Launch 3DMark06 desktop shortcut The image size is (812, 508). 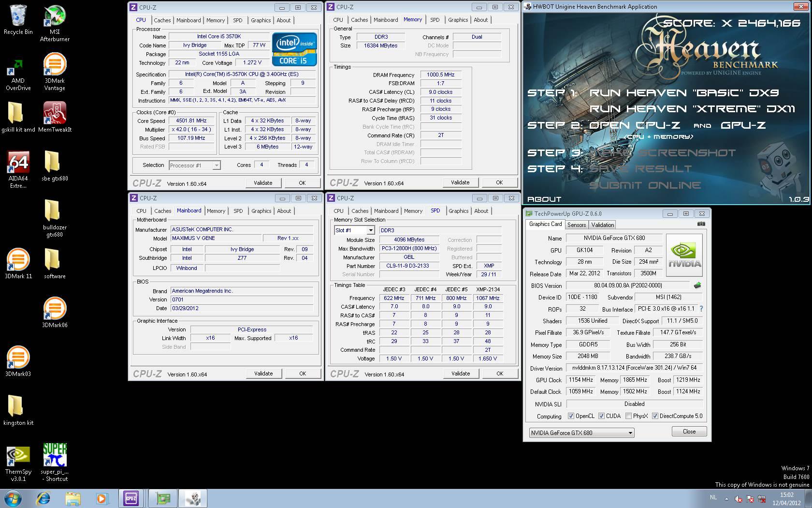[x=55, y=312]
